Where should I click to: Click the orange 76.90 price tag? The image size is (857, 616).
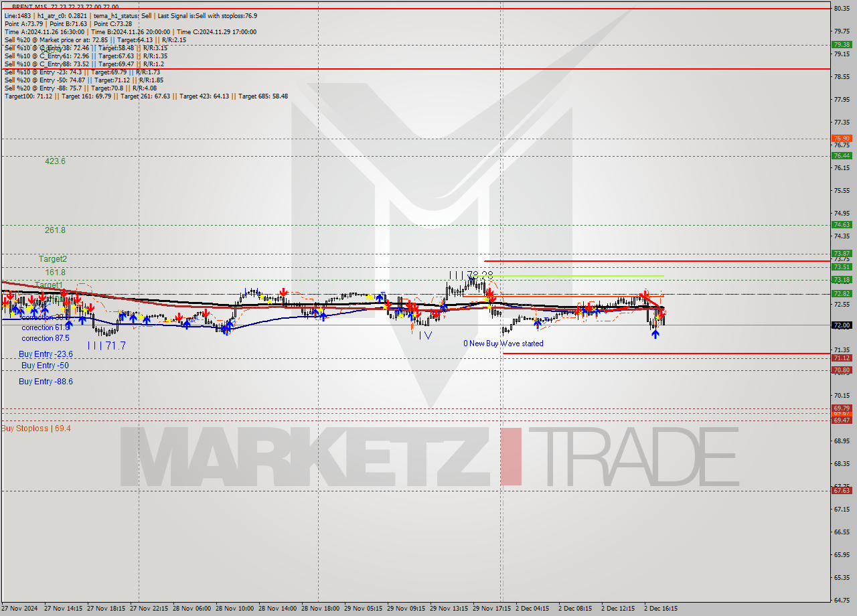click(842, 139)
